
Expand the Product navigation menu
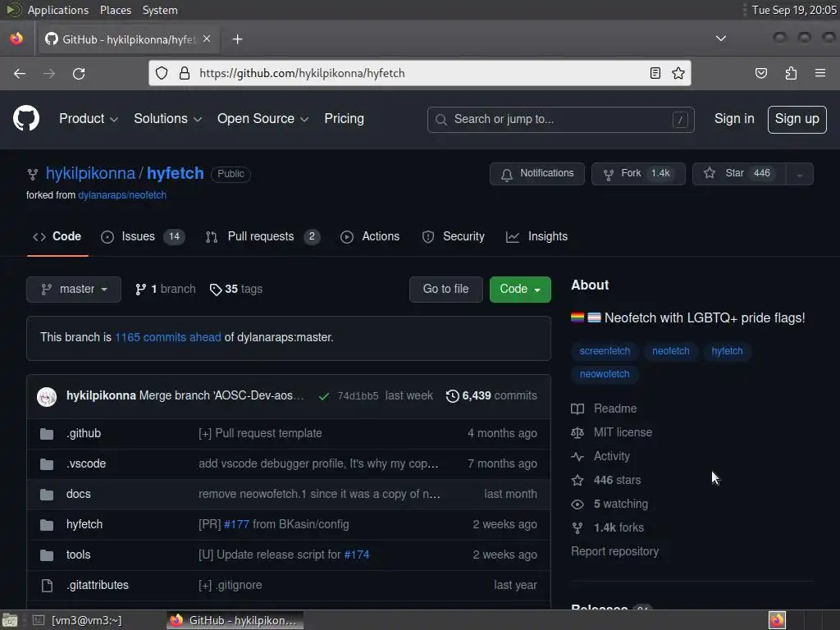tap(89, 118)
